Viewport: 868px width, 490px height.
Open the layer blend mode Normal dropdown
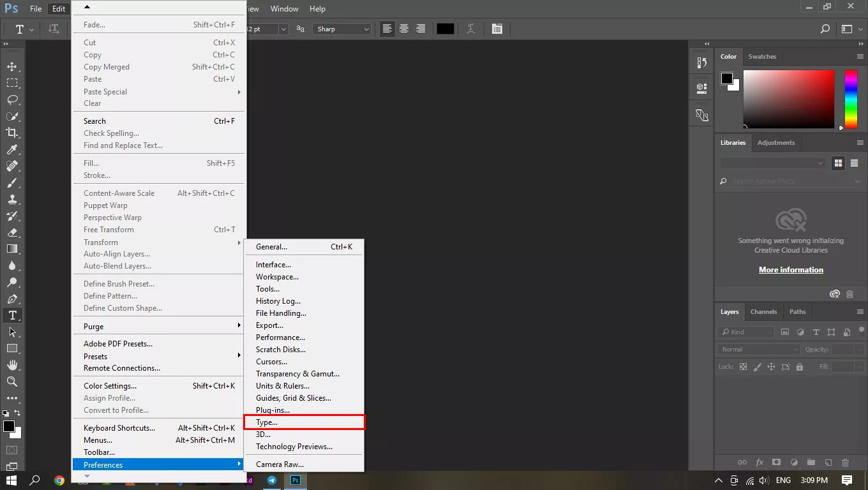(x=759, y=350)
